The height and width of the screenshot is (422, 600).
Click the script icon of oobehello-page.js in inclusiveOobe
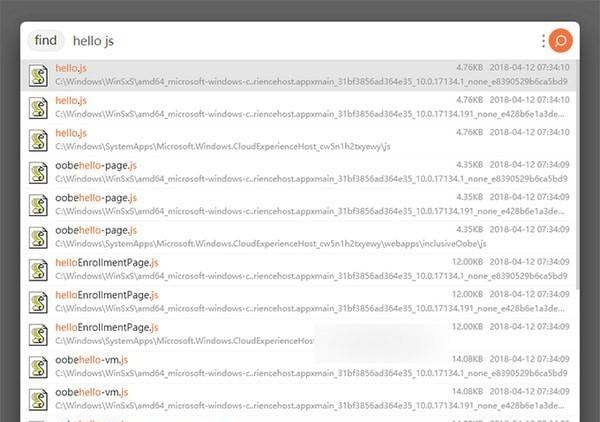(39, 238)
